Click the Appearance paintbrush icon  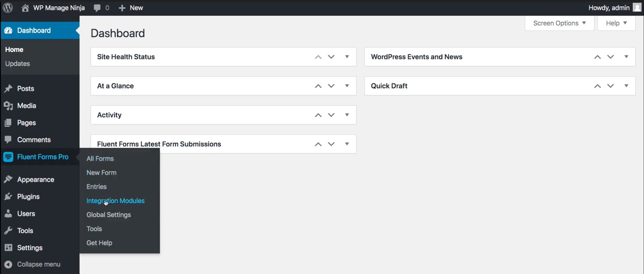coord(8,179)
